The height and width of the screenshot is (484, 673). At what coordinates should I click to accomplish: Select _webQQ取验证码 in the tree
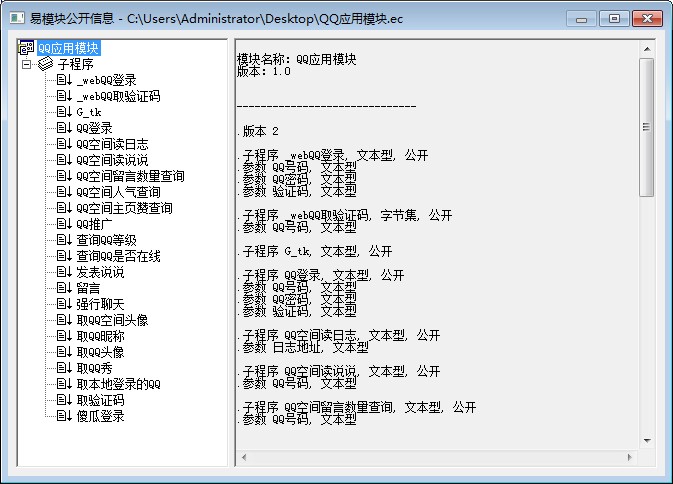(x=118, y=96)
